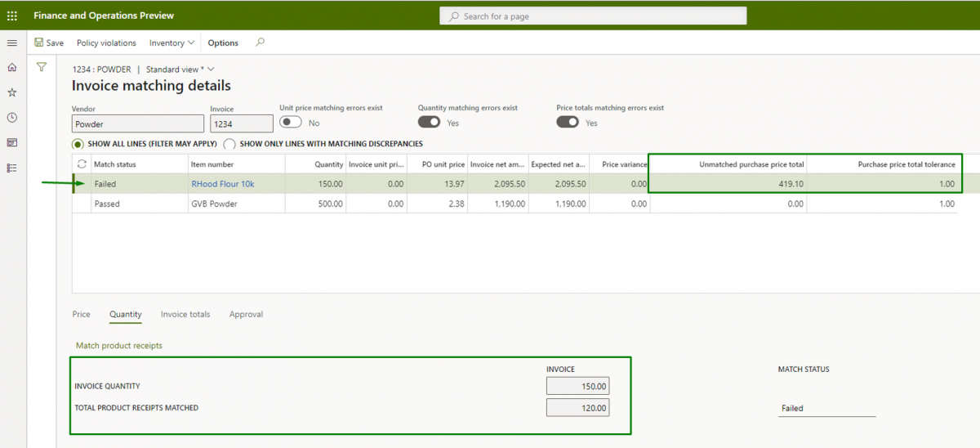This screenshot has height=448, width=980.
Task: Click the Match status Failed field
Action: coord(826,408)
